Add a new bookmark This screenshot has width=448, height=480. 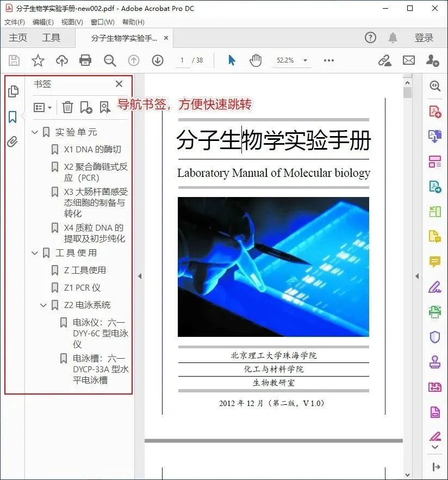86,107
